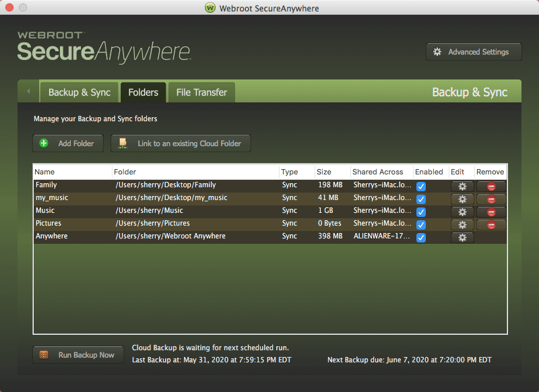Click the path /Users/sherry/Desktop/Family
Screen dimensions: 539x392
166,185
